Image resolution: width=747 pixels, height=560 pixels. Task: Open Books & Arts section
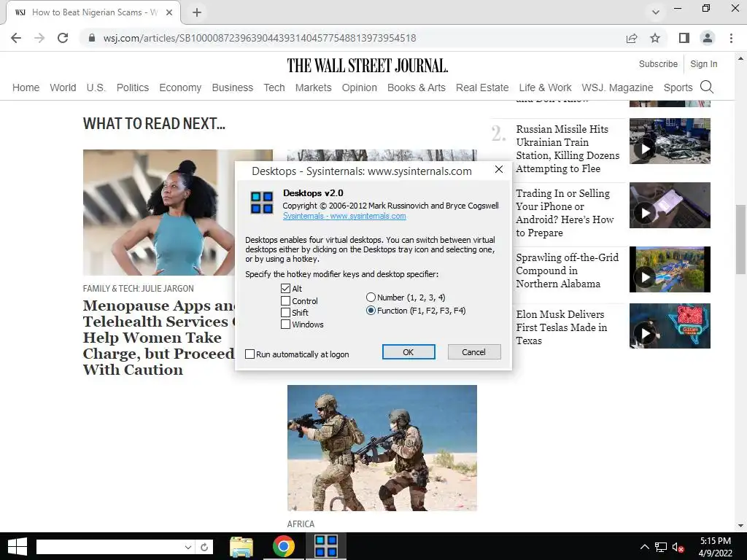coord(416,87)
